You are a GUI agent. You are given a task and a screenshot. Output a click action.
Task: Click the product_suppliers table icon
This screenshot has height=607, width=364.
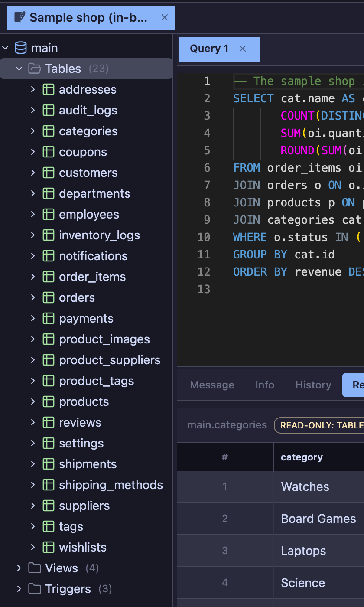[48, 360]
